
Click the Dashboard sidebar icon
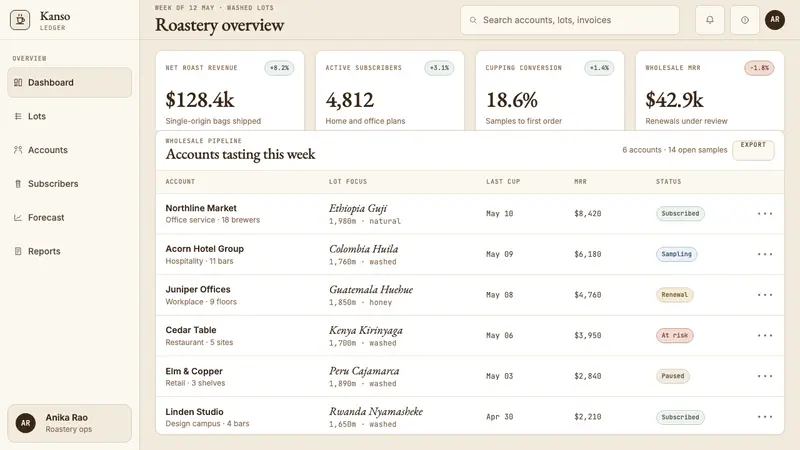18,83
